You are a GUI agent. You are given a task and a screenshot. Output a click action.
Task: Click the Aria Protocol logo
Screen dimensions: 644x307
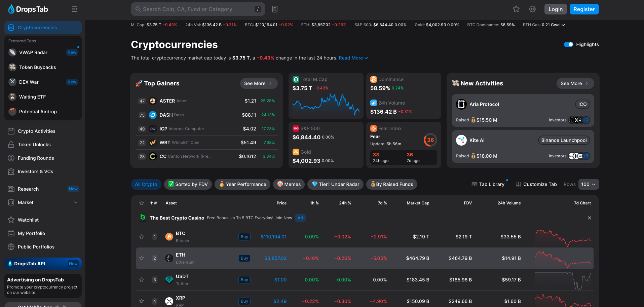click(461, 104)
